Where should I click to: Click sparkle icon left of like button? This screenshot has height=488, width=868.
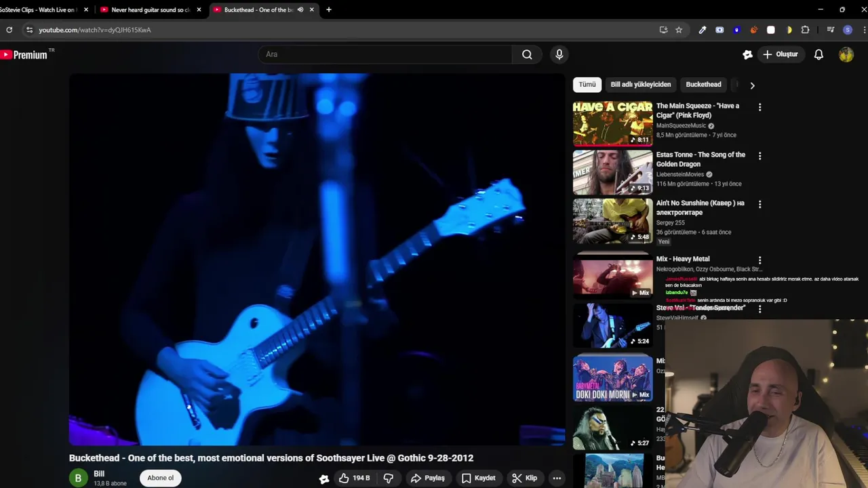click(324, 479)
